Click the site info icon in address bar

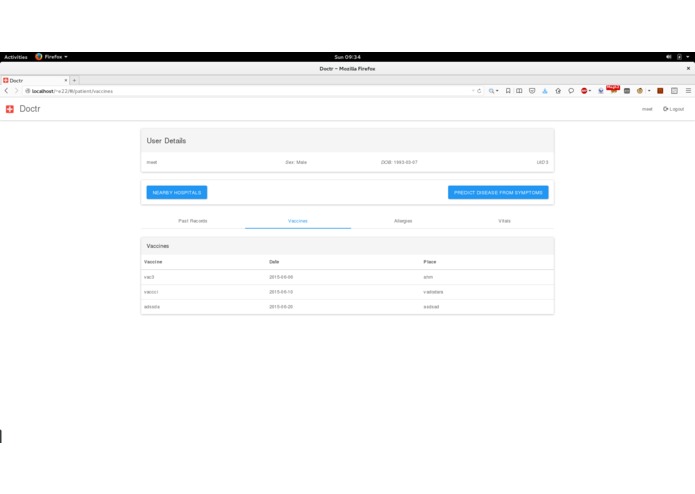(x=27, y=91)
